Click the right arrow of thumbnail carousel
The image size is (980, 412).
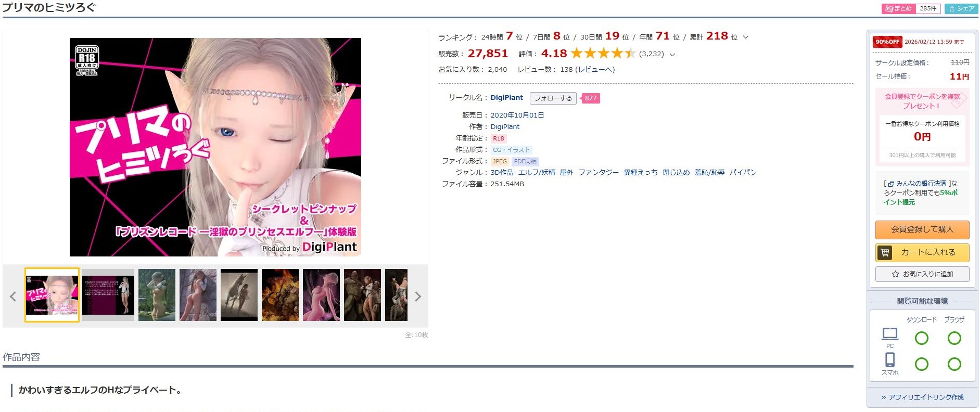417,297
